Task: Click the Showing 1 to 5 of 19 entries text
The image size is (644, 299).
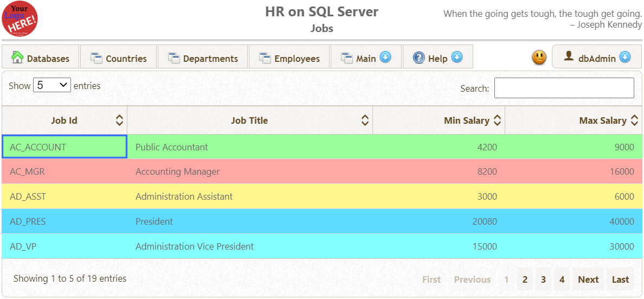Action: point(70,278)
